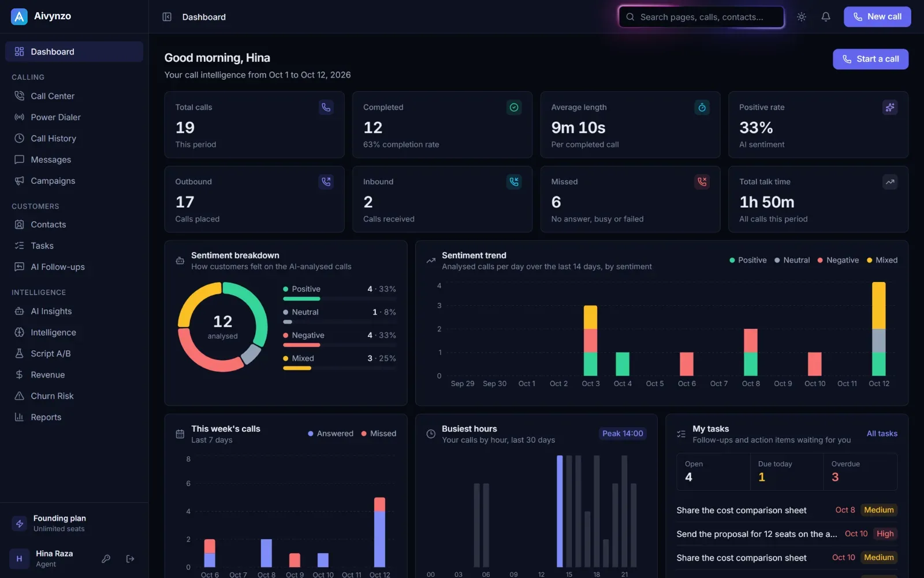Click the AI Follow-ups icon

point(19,267)
